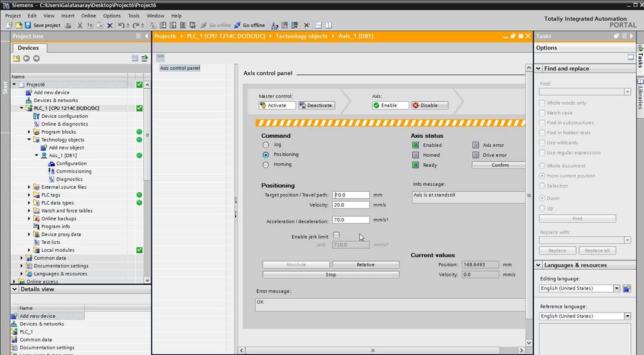The width and height of the screenshot is (644, 355).
Task: Select the Homing command radio button
Action: [x=266, y=164]
